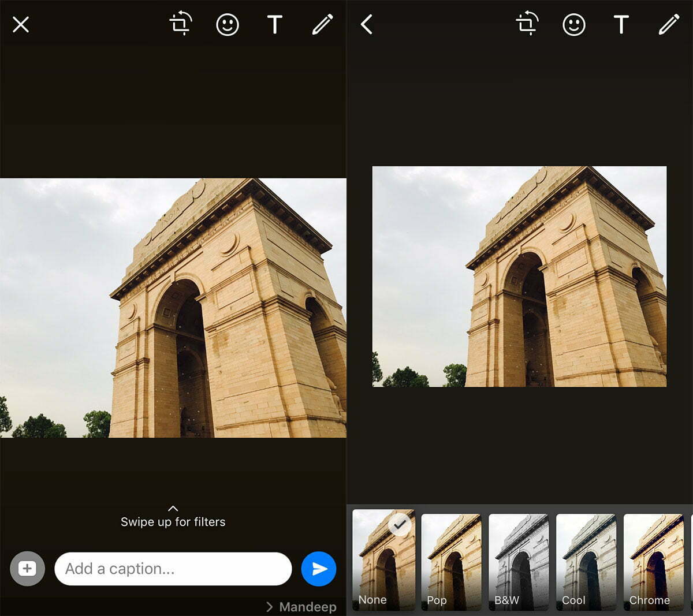Select the pencil draw tool in left screen
The width and height of the screenshot is (693, 616).
pos(322,24)
